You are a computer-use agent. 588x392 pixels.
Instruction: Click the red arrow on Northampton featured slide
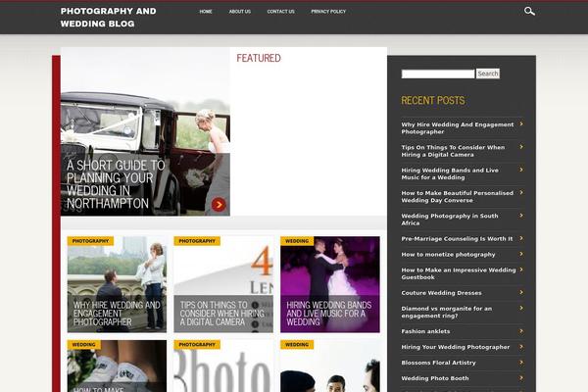point(219,205)
